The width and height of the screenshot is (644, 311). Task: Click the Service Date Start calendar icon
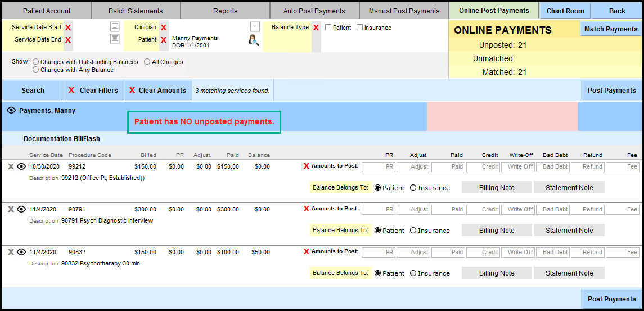click(x=115, y=27)
